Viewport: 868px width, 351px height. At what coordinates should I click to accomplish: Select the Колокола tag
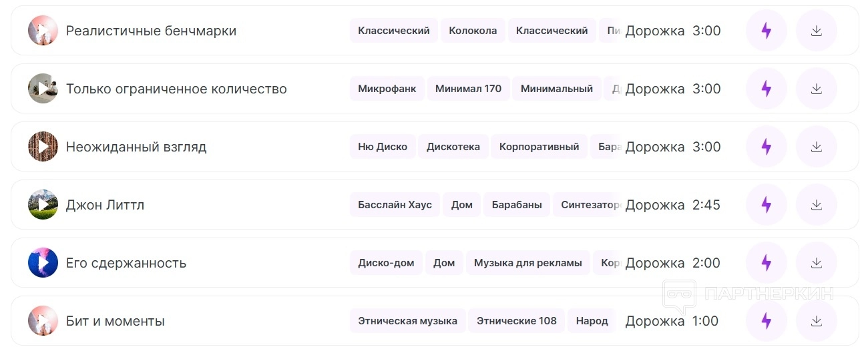tap(473, 31)
